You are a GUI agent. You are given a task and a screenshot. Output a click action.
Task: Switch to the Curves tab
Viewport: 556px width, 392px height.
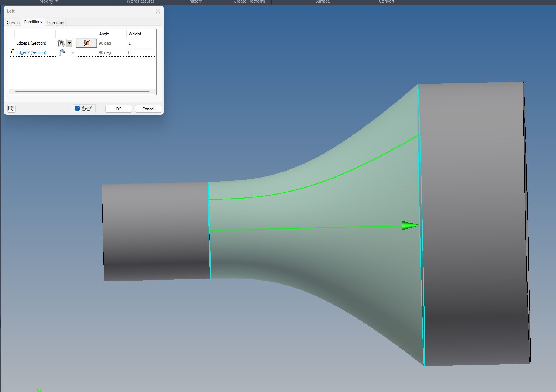(x=13, y=22)
